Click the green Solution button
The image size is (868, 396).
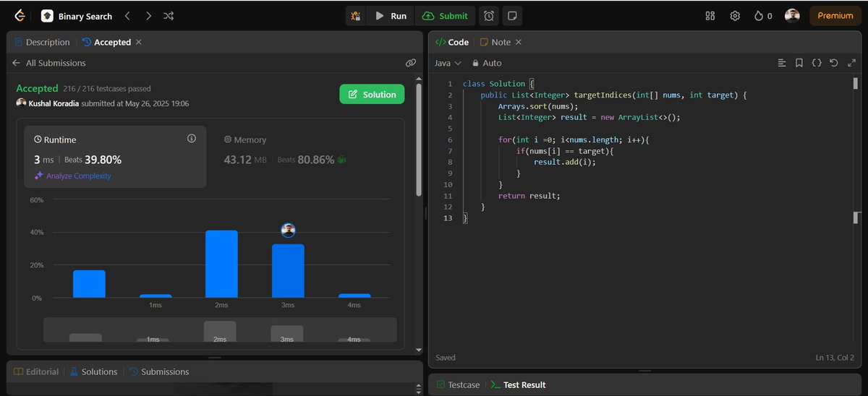click(x=372, y=94)
